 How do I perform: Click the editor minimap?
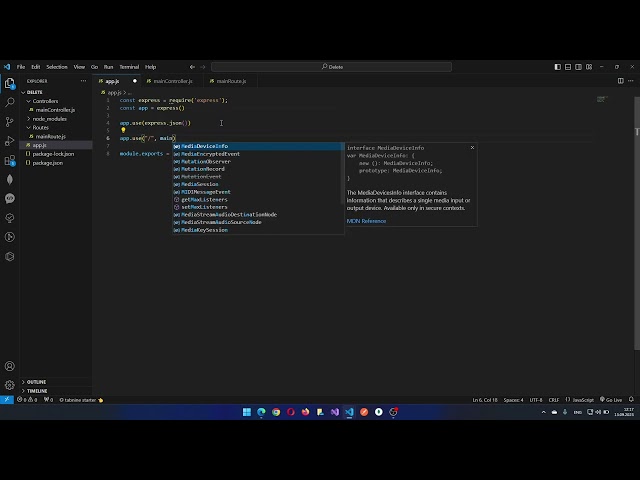[x=602, y=99]
